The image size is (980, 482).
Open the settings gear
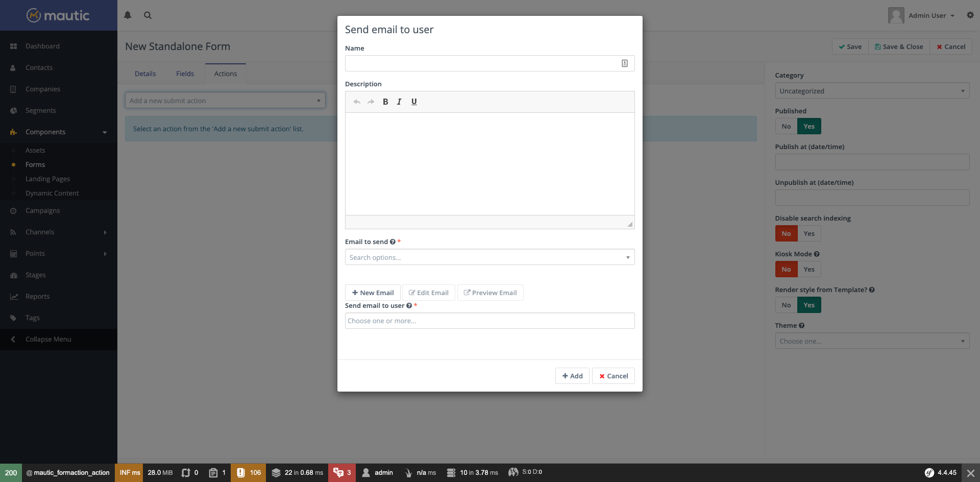(969, 15)
